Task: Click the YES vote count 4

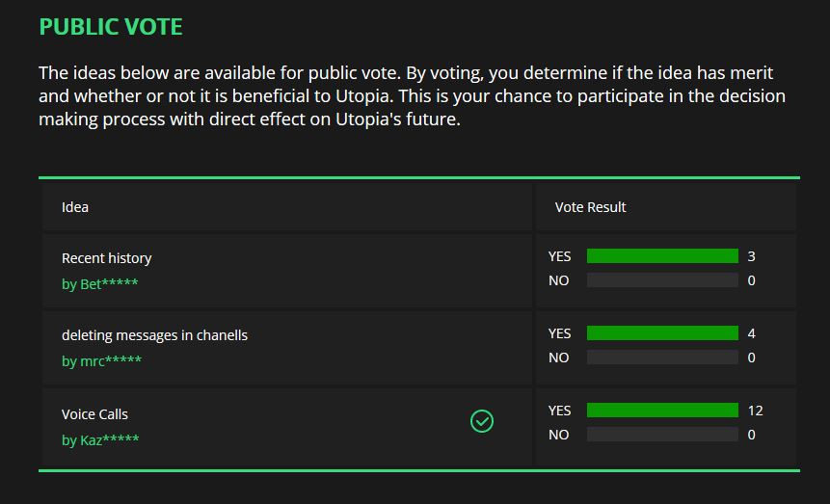Action: pyautogui.click(x=752, y=333)
